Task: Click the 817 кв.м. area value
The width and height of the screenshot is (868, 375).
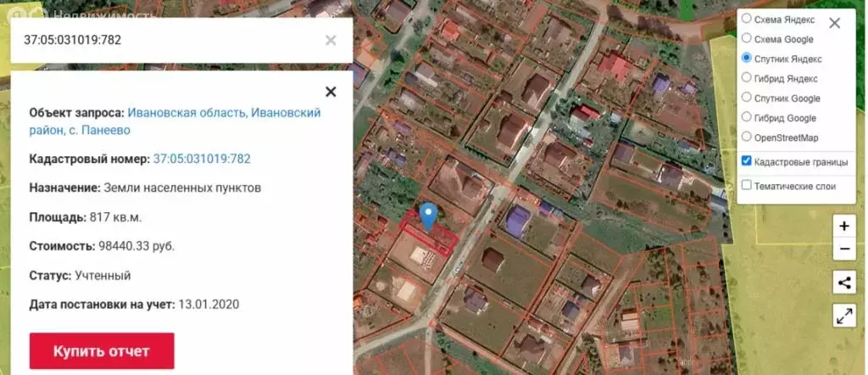Action: (115, 218)
